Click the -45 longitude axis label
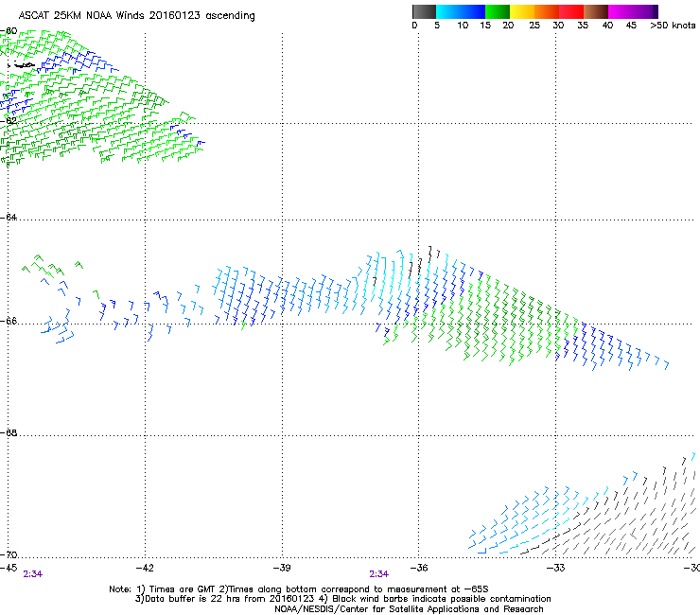Viewport: 700px width, 615px height. (x=9, y=568)
